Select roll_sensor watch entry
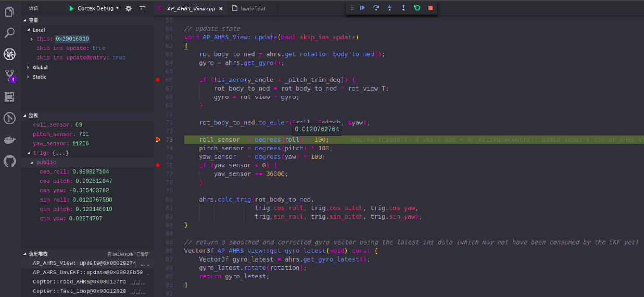The image size is (644, 297). 86,125
